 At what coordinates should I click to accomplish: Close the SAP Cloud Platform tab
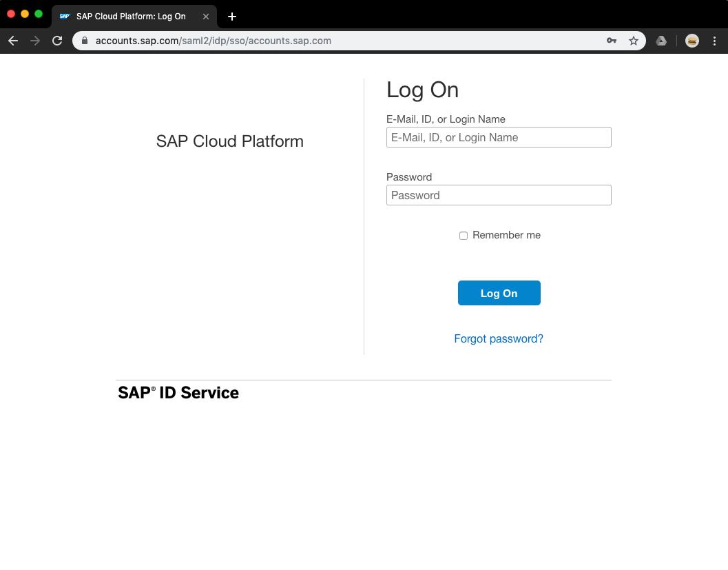point(206,17)
